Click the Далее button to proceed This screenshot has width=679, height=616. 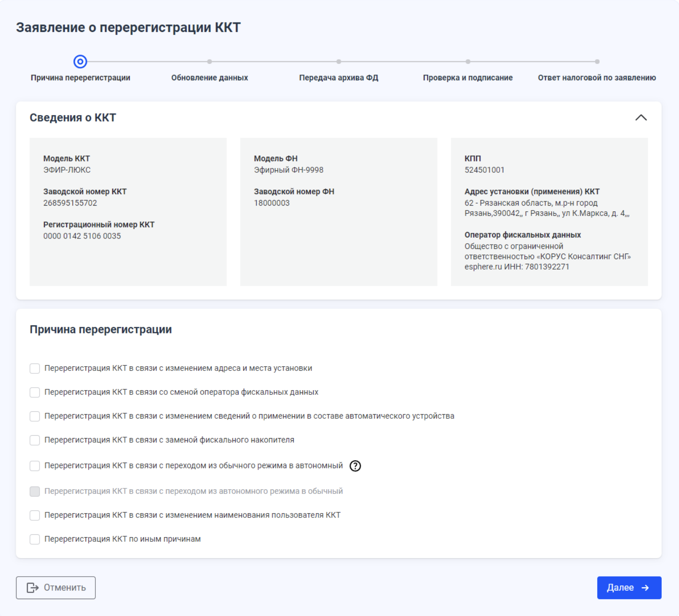tap(629, 588)
